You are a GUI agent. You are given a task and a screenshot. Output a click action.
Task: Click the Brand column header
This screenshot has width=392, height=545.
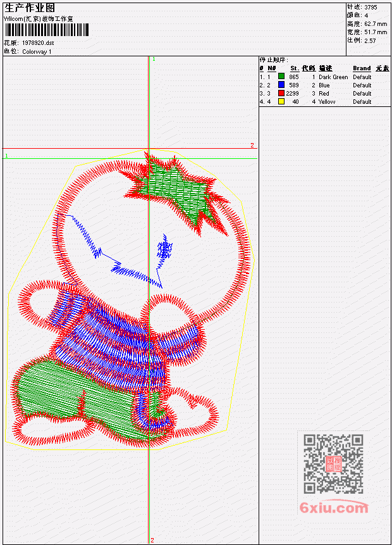362,68
